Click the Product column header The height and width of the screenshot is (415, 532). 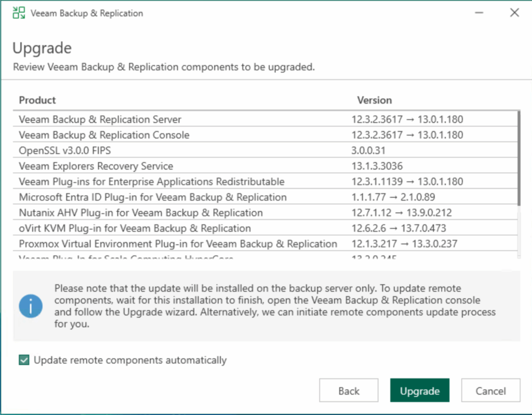tap(37, 100)
